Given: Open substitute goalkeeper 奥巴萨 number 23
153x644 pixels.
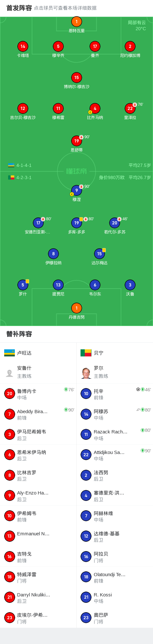Looking at the screenshot, I should [115, 618].
